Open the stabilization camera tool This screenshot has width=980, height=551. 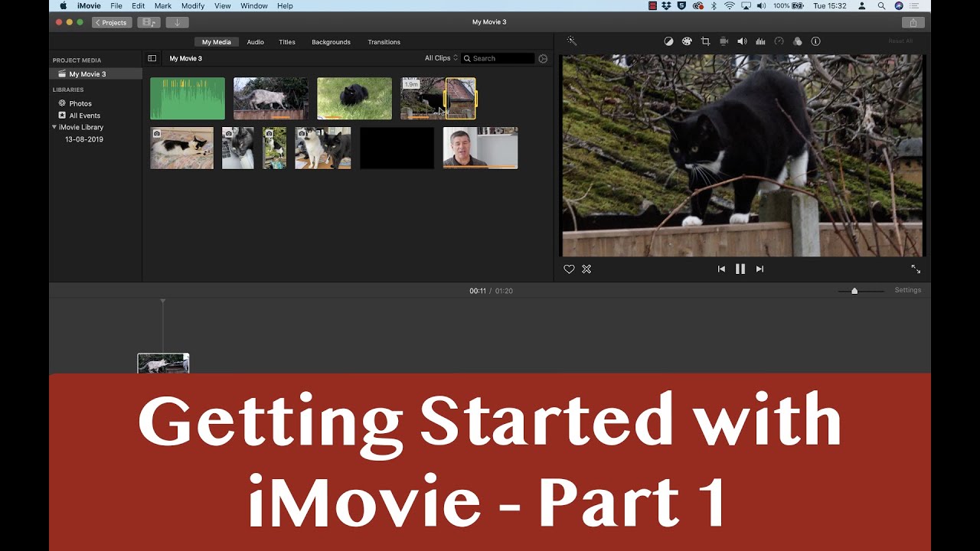[x=724, y=41]
